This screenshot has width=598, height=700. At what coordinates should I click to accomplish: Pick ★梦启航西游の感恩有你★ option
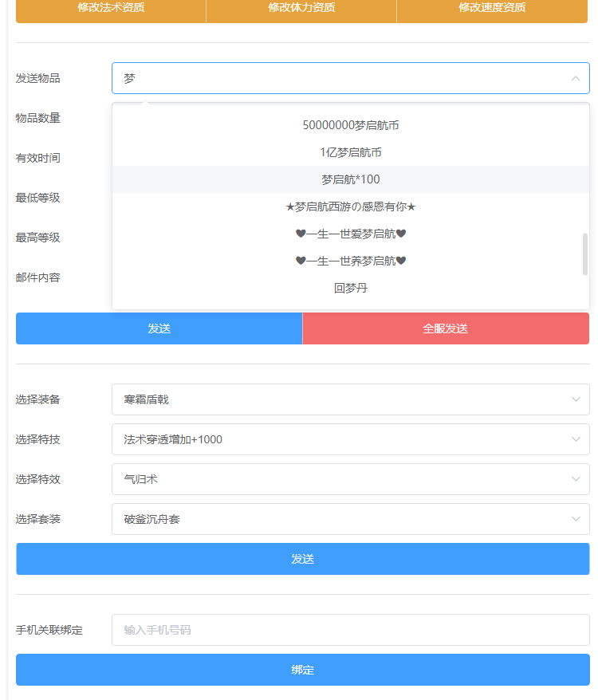[350, 206]
